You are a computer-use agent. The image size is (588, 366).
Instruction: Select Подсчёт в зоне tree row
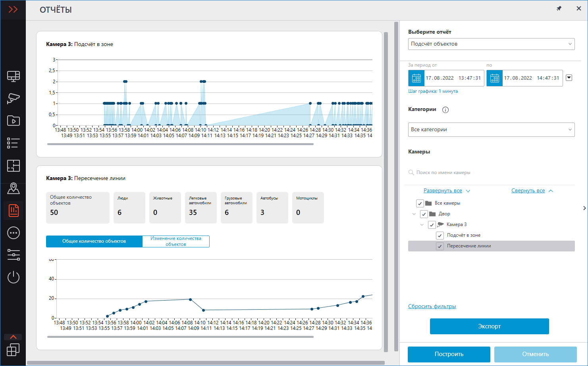coord(491,236)
